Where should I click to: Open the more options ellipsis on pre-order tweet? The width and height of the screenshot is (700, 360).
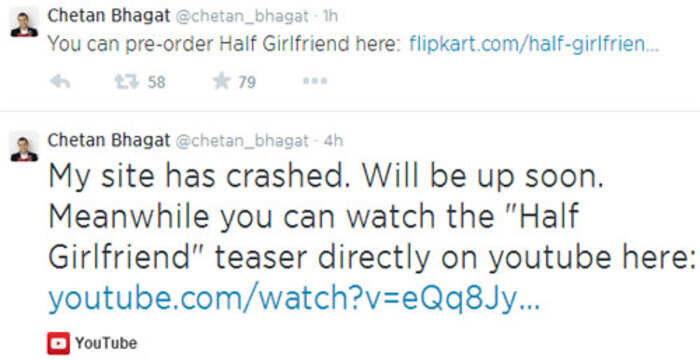click(x=315, y=81)
